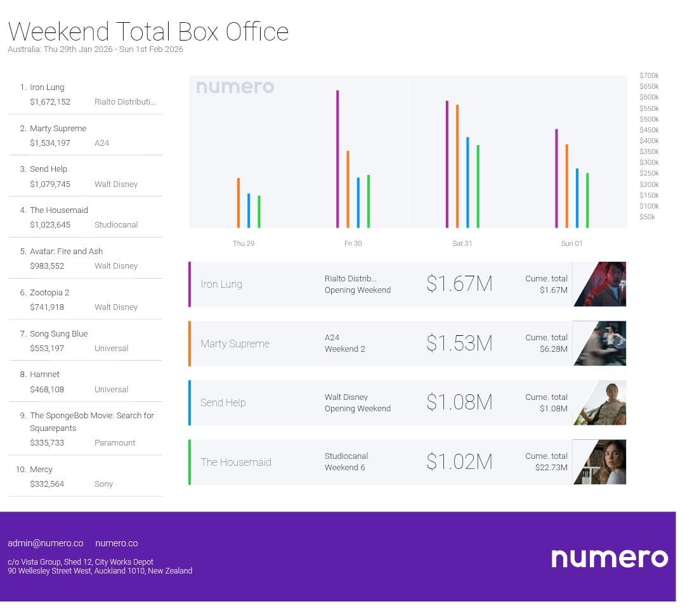This screenshot has height=616, width=685.
Task: Click the blue Send Help bar on Sun 01
Action: [577, 198]
